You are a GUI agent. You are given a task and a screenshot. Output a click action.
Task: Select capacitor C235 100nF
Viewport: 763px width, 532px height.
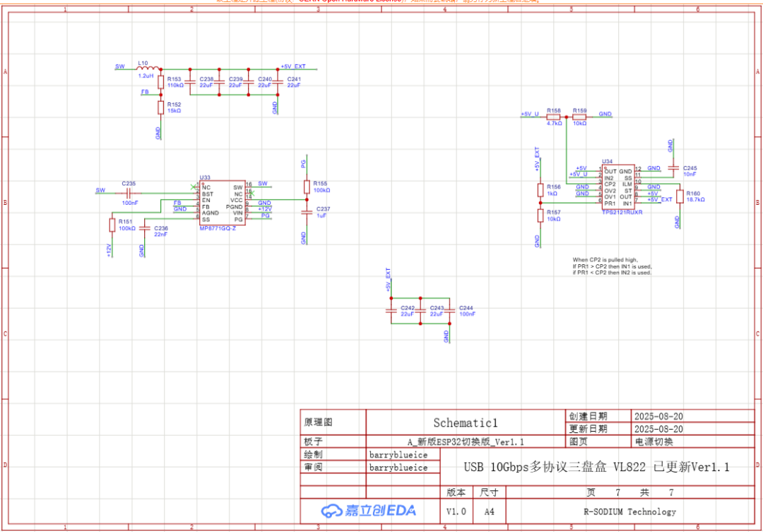tap(129, 194)
